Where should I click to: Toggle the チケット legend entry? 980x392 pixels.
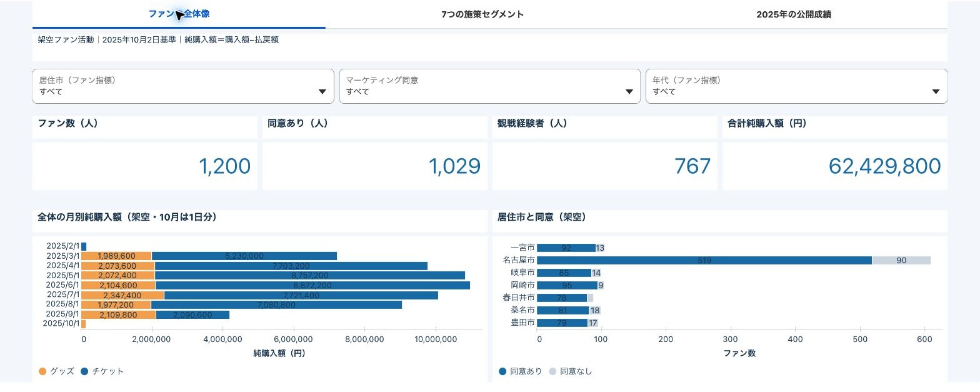coord(102,371)
